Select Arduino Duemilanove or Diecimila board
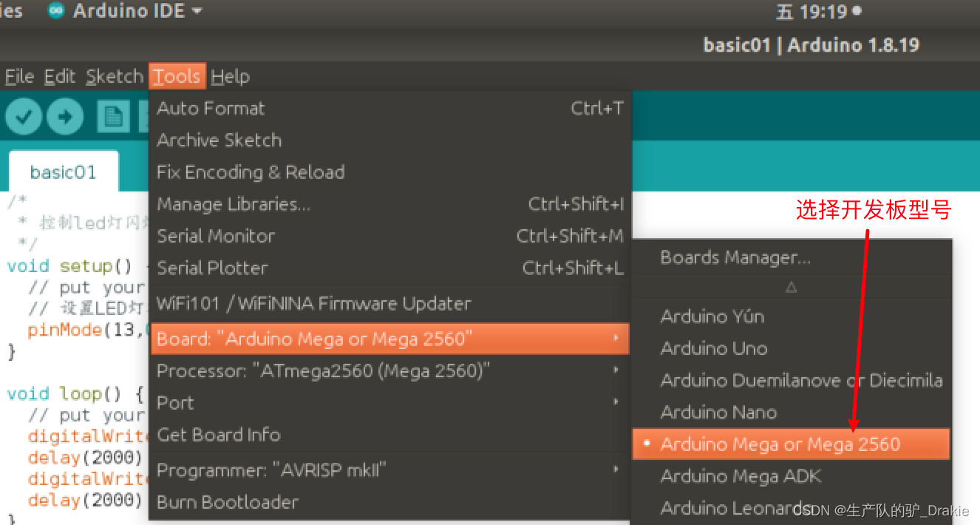This screenshot has width=980, height=525. click(x=792, y=380)
